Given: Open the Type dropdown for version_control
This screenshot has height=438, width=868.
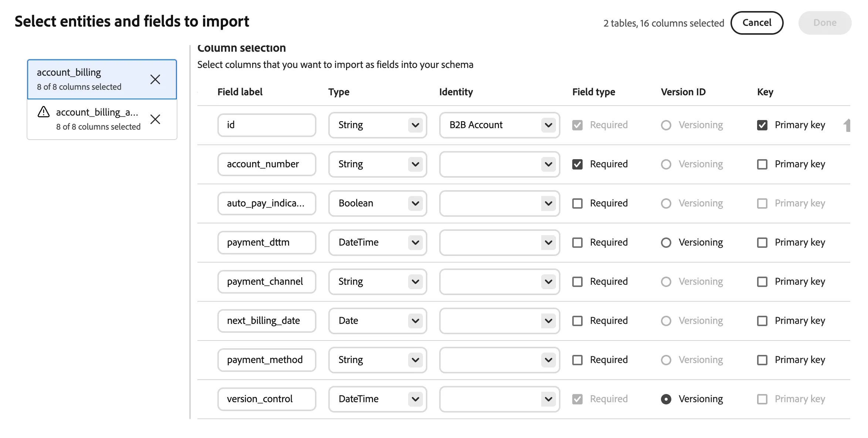Looking at the screenshot, I should 377,399.
